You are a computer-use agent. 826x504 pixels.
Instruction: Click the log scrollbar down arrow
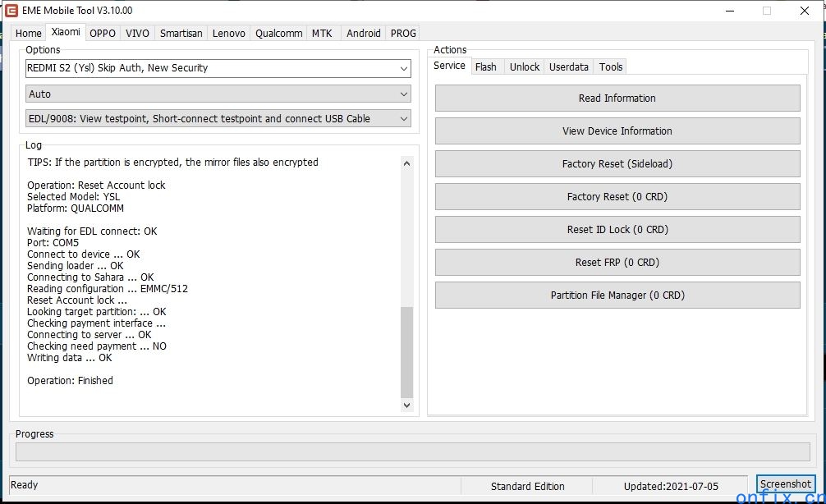tap(406, 405)
